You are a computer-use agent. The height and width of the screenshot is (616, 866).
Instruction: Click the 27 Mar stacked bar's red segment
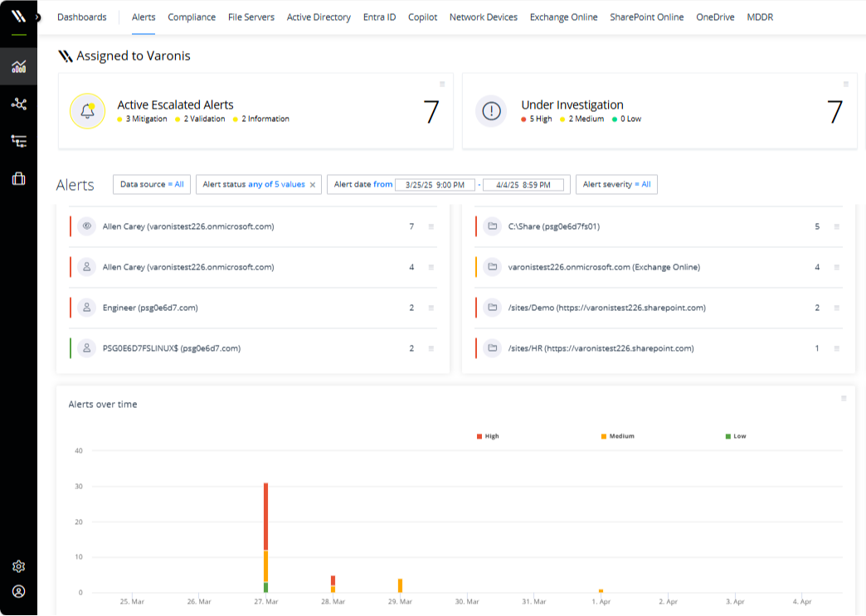coord(265,517)
